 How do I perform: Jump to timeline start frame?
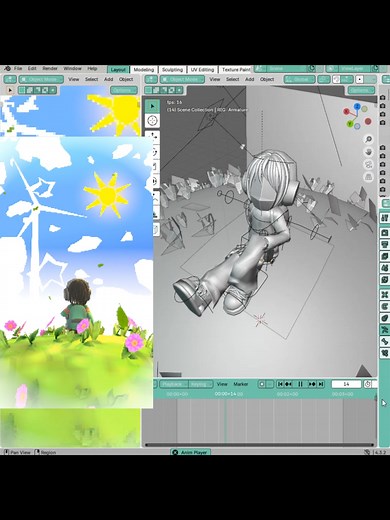(280, 384)
